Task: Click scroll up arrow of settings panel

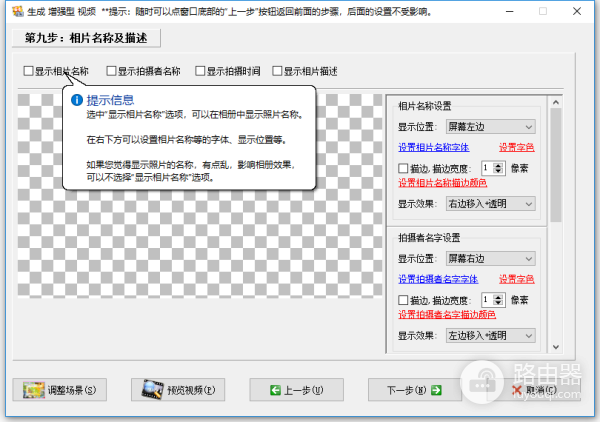Action: tap(556, 102)
